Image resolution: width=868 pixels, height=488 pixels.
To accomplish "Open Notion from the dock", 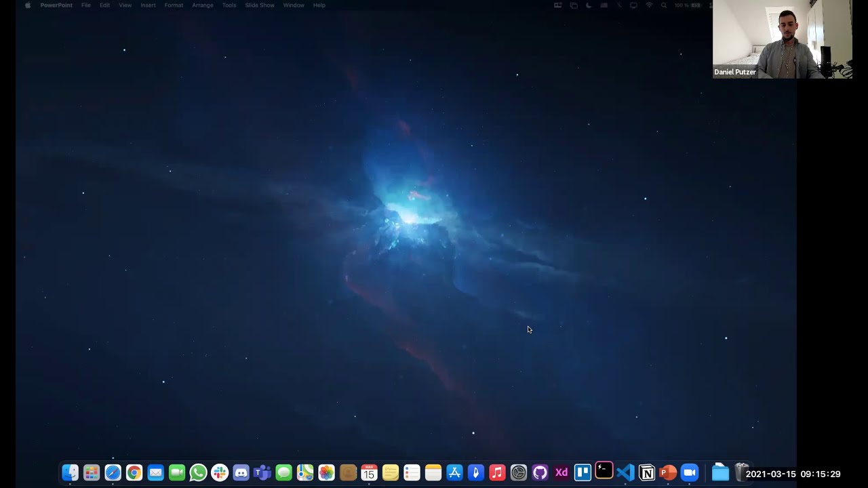I will [647, 472].
